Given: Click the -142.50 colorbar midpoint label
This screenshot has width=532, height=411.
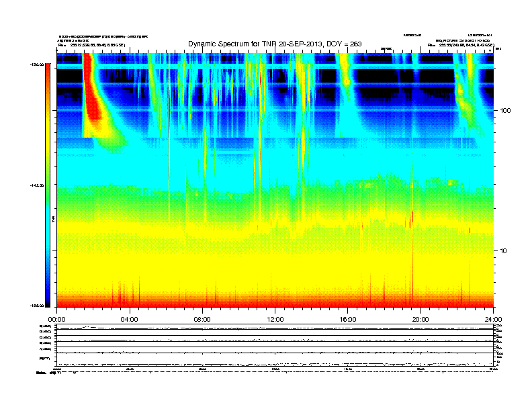Looking at the screenshot, I should [x=37, y=185].
